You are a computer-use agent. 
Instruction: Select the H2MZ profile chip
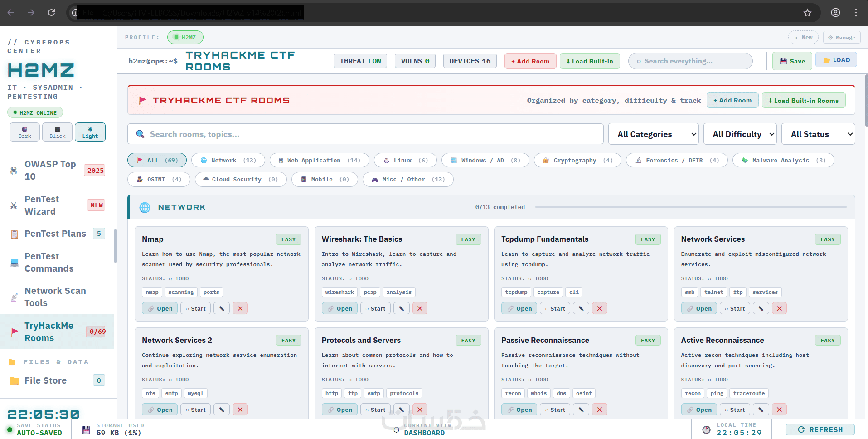(185, 37)
